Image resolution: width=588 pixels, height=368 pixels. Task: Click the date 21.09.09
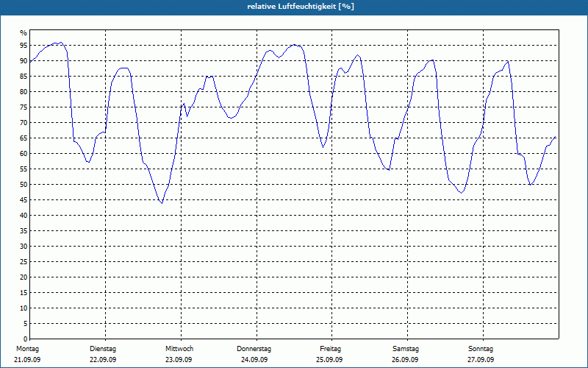coord(27,360)
